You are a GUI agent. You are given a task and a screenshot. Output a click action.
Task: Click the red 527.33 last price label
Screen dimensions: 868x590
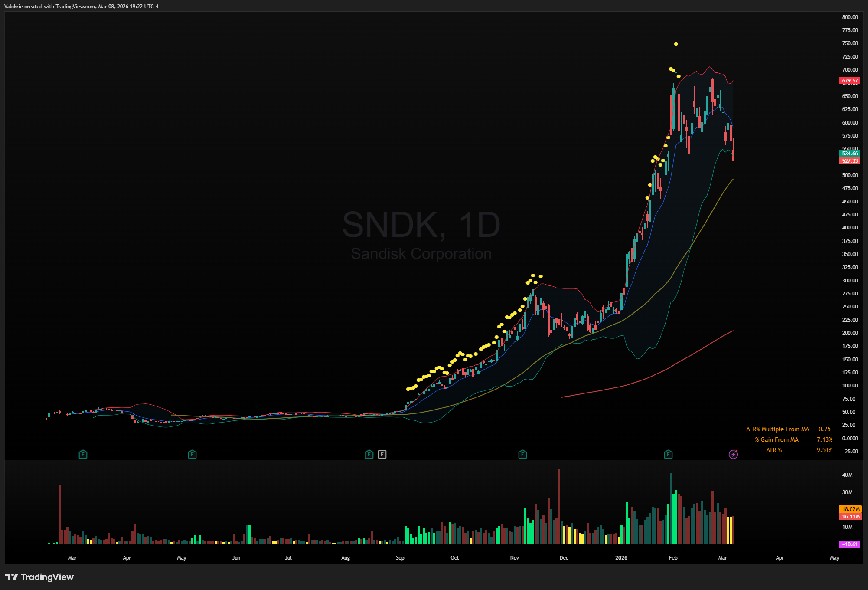[849, 161]
